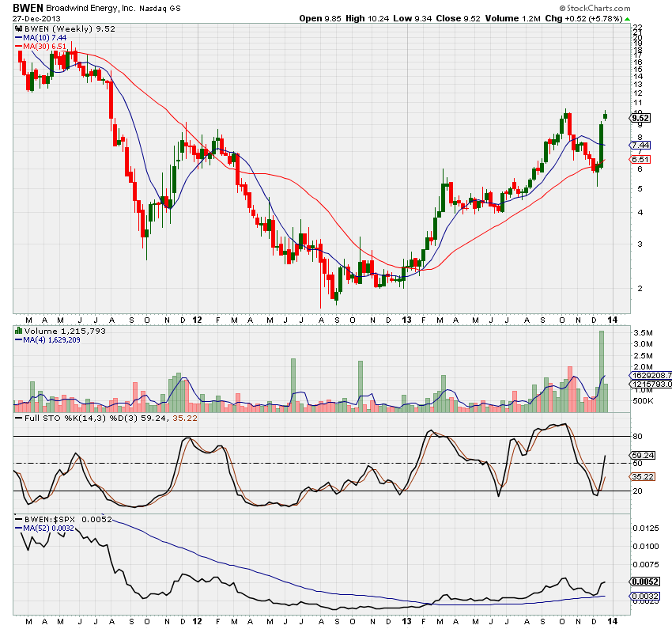Click the blue line marker for MA(52)

click(18, 528)
